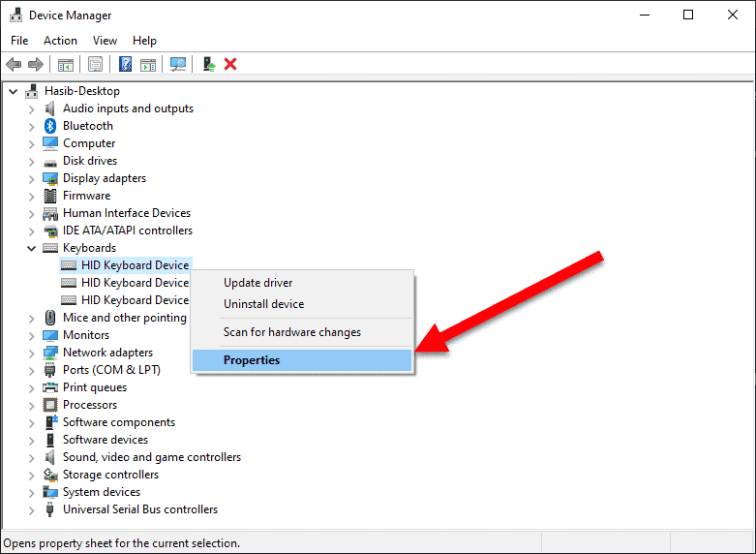Click the Mice and other pointing icon
This screenshot has width=756, height=554.
click(50, 318)
